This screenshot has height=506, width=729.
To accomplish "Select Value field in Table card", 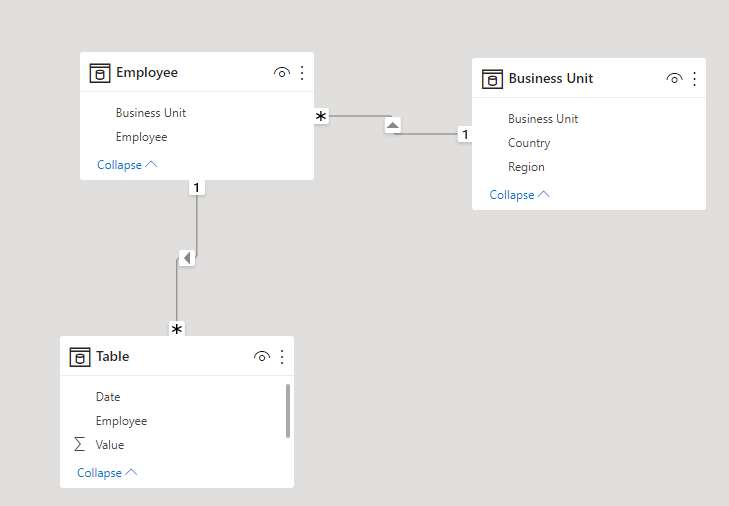I will 110,445.
